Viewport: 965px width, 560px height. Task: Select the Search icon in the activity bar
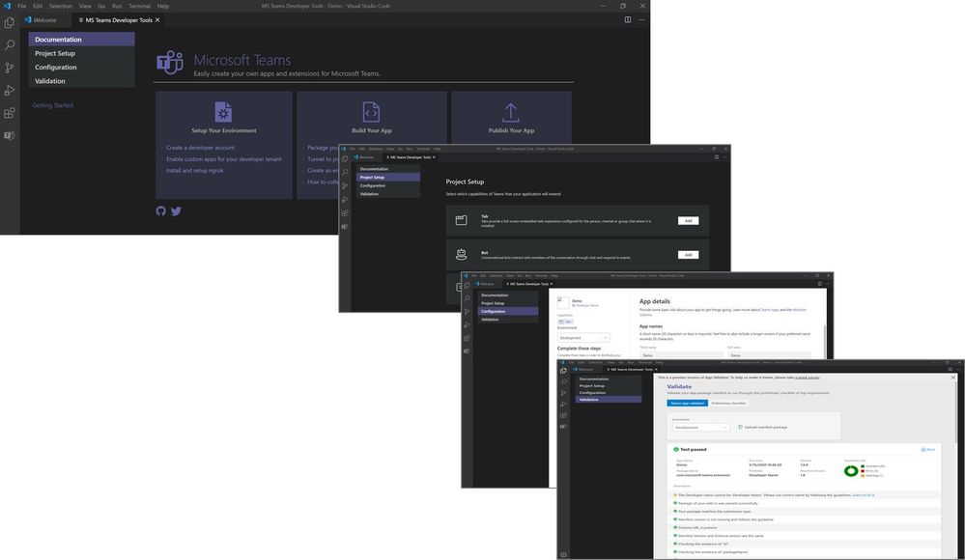pos(10,44)
